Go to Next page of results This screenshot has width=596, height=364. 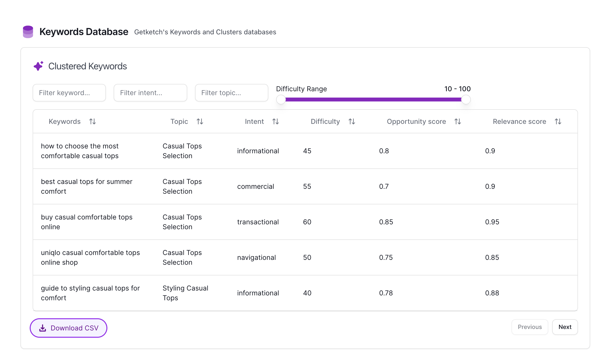[x=565, y=327]
